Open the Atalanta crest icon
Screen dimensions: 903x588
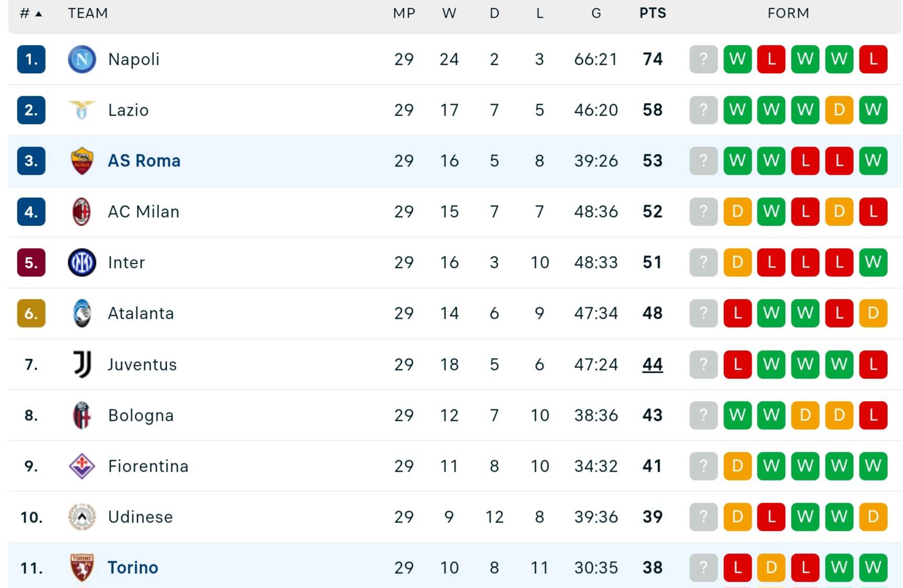point(82,313)
